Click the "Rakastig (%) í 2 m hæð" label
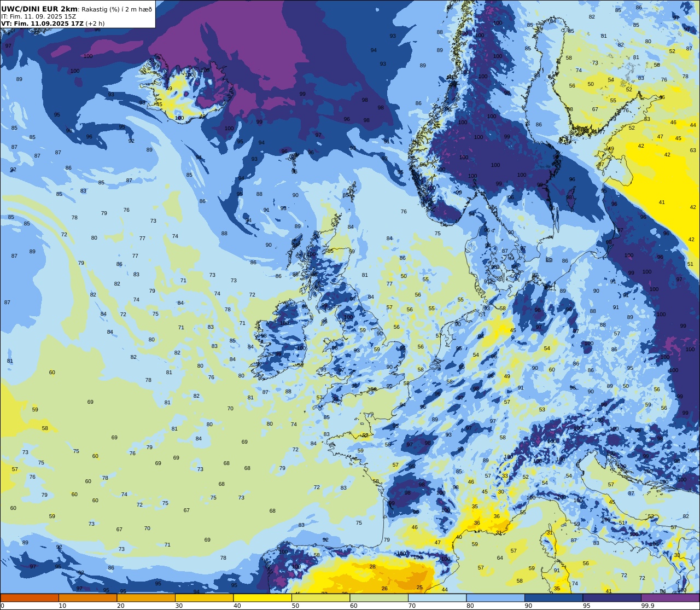This screenshot has height=610, width=700. pyautogui.click(x=117, y=9)
